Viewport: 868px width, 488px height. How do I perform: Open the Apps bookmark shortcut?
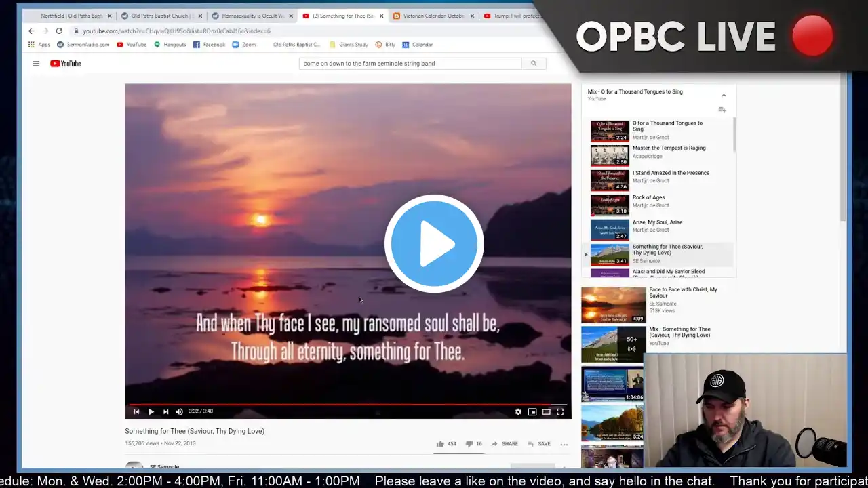pos(39,45)
